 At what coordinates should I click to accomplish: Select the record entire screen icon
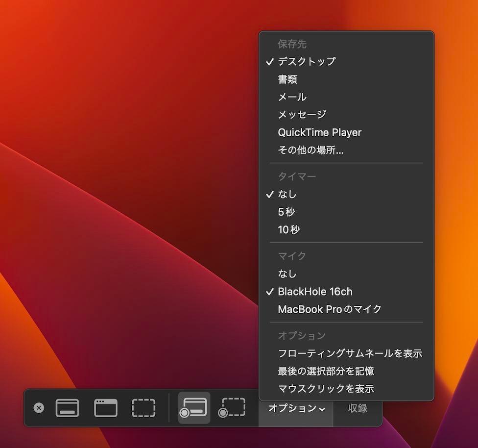point(194,408)
